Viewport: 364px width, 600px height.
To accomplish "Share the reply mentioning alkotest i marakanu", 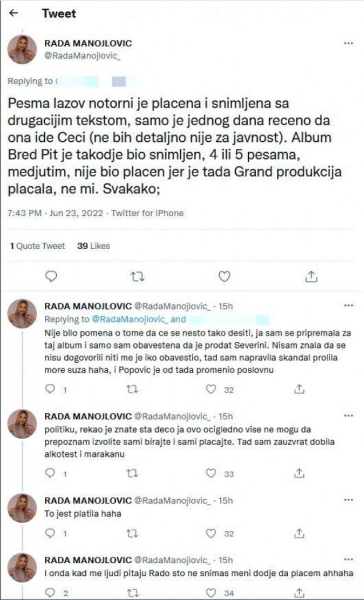I will pyautogui.click(x=299, y=473).
